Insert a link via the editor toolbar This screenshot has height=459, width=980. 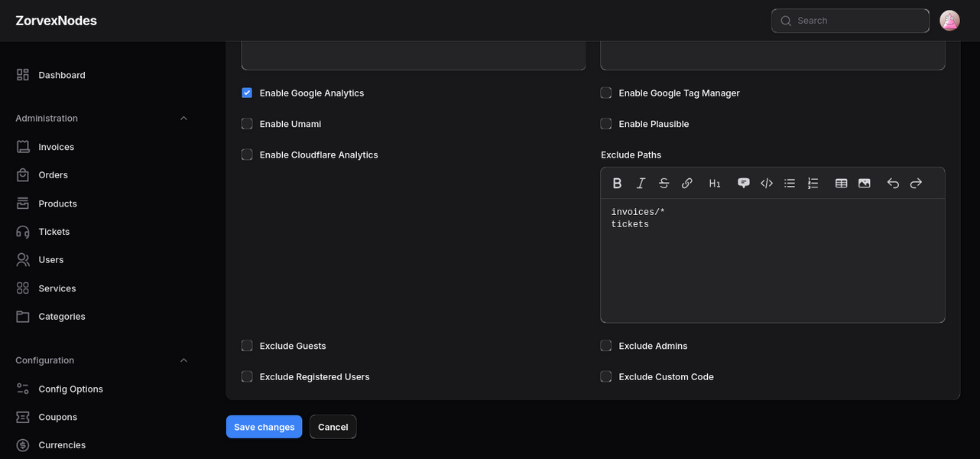686,183
